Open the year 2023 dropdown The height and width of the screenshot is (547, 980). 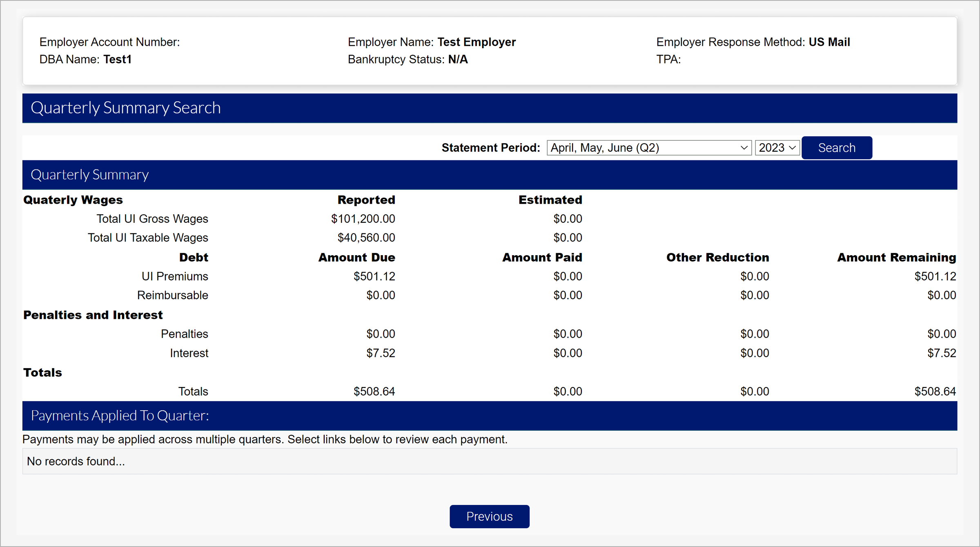(x=777, y=148)
